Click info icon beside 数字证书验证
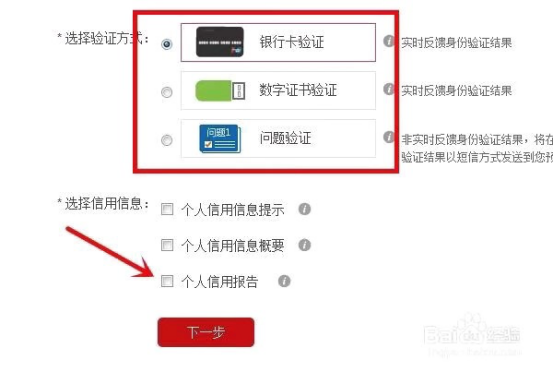Viewport: 554px width, 372px height. 388,89
